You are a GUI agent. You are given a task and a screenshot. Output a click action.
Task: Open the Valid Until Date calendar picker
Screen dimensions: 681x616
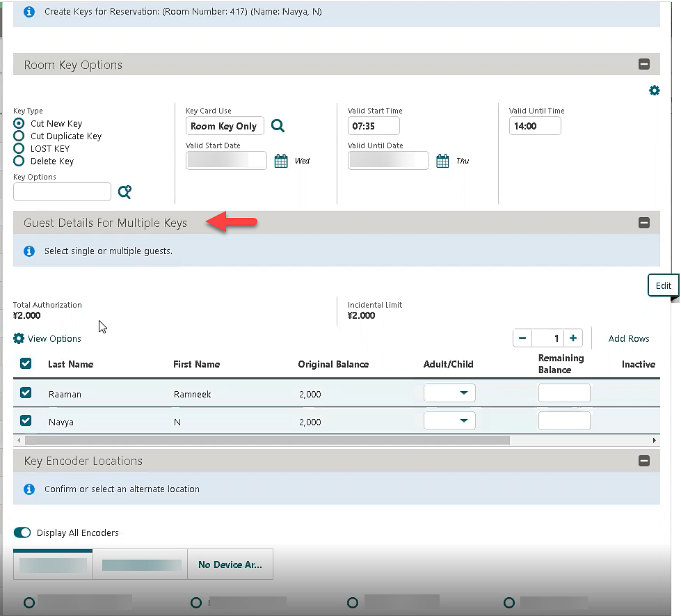pyautogui.click(x=442, y=160)
